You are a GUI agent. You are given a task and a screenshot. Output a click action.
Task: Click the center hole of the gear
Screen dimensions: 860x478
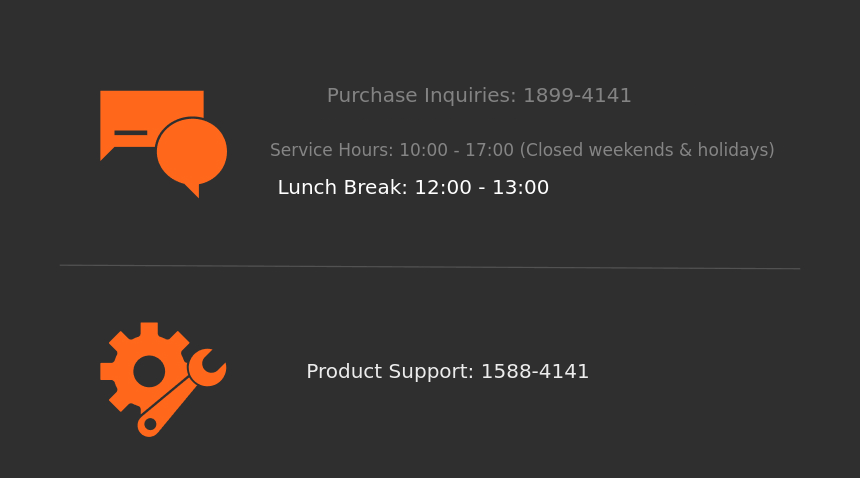click(149, 371)
